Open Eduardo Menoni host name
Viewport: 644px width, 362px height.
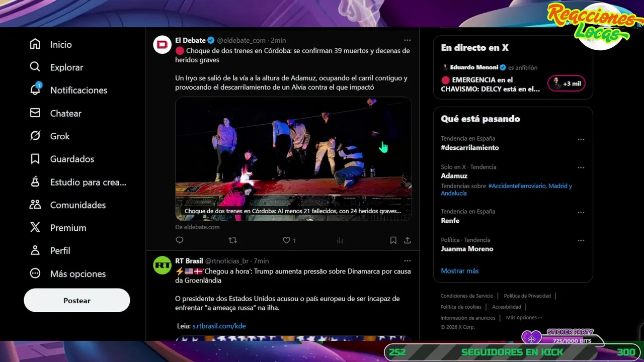pyautogui.click(x=473, y=67)
